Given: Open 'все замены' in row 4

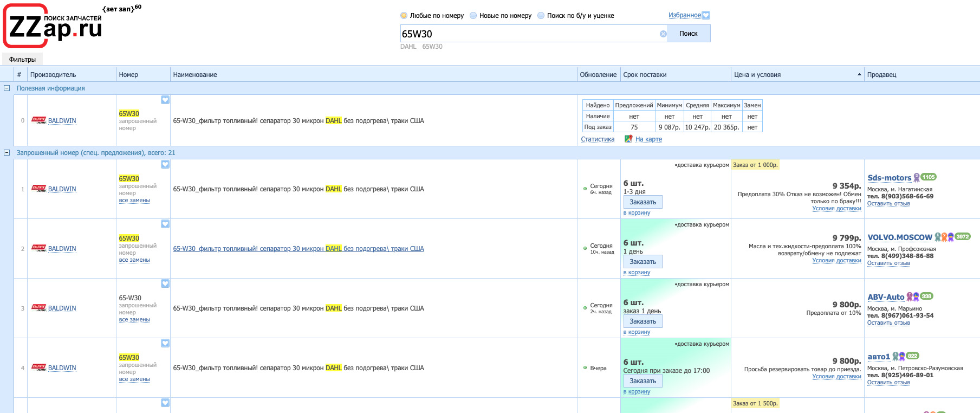Looking at the screenshot, I should click(134, 379).
